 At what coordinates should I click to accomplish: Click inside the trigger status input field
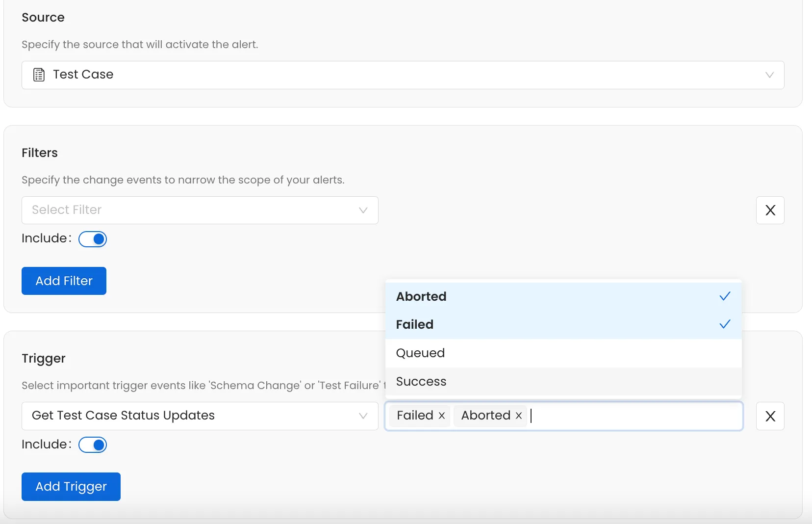point(613,416)
